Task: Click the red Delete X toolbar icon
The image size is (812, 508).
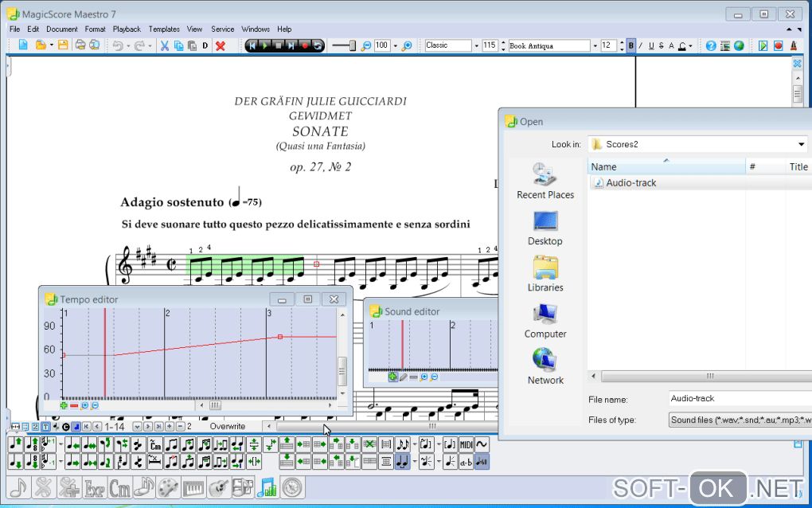Action: click(221, 45)
